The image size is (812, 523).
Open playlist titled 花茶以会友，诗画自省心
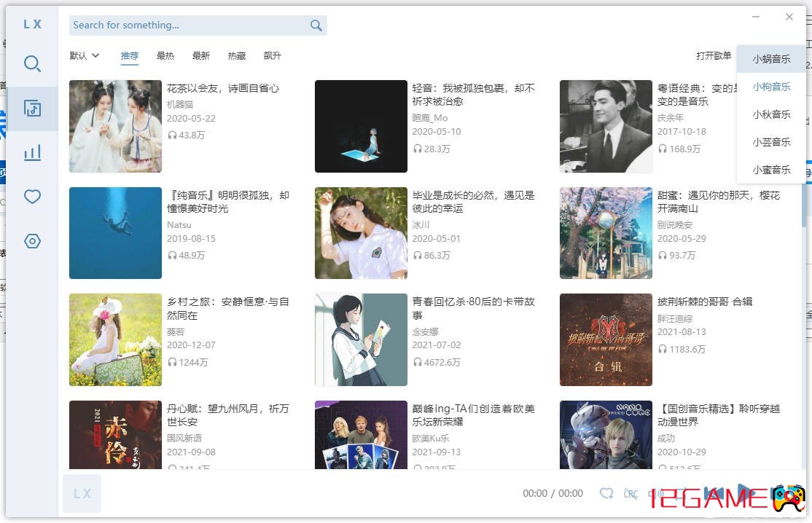(x=223, y=88)
